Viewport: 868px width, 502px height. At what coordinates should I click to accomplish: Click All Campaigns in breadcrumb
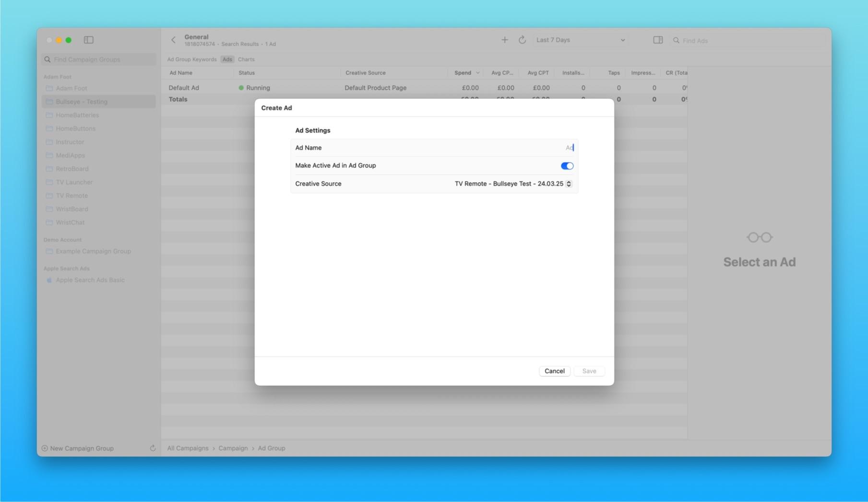point(188,448)
